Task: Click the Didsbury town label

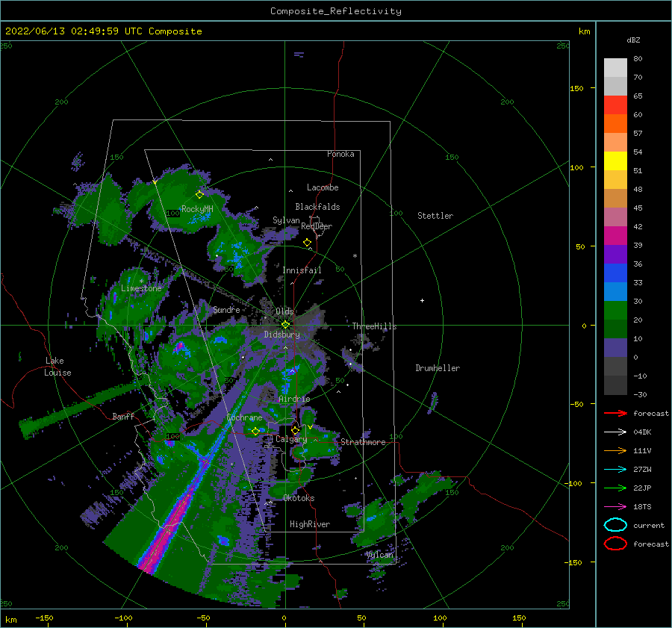Action: click(281, 335)
